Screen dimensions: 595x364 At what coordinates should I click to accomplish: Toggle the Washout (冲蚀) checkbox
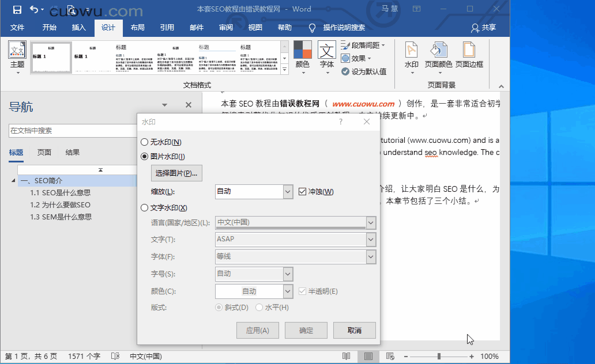point(302,191)
